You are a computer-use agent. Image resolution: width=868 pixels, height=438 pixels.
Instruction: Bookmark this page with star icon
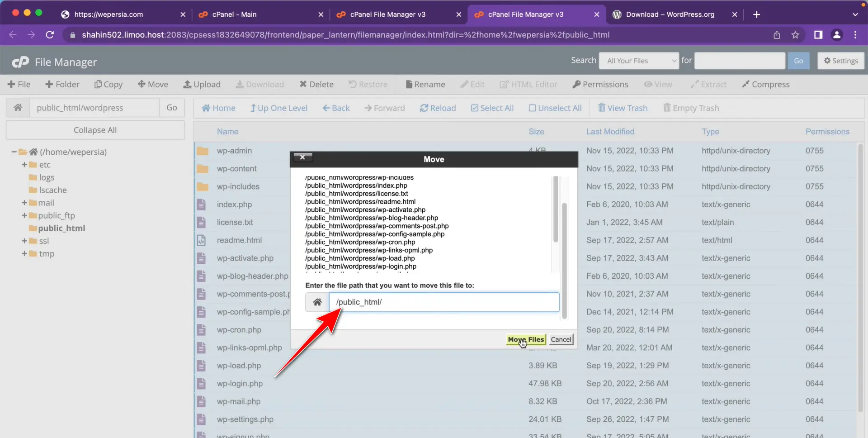tap(795, 35)
